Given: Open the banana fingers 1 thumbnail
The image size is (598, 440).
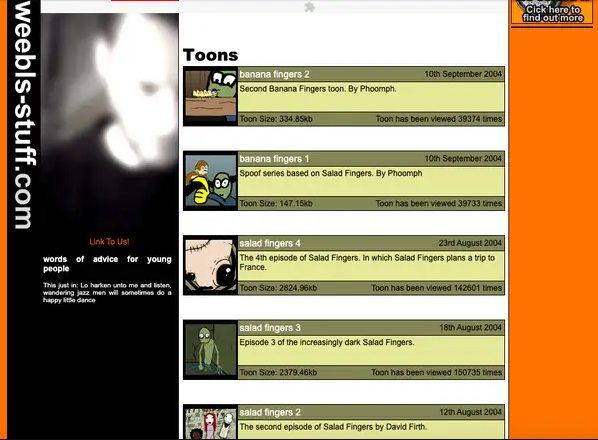Looking at the screenshot, I should (211, 181).
